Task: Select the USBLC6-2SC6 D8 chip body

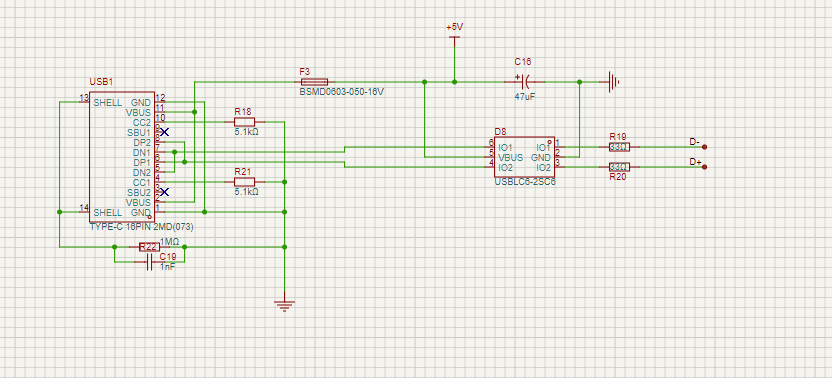Action: point(524,157)
